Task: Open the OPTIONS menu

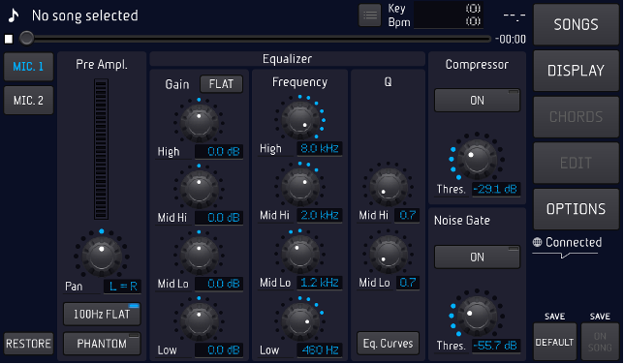Action: 576,209
